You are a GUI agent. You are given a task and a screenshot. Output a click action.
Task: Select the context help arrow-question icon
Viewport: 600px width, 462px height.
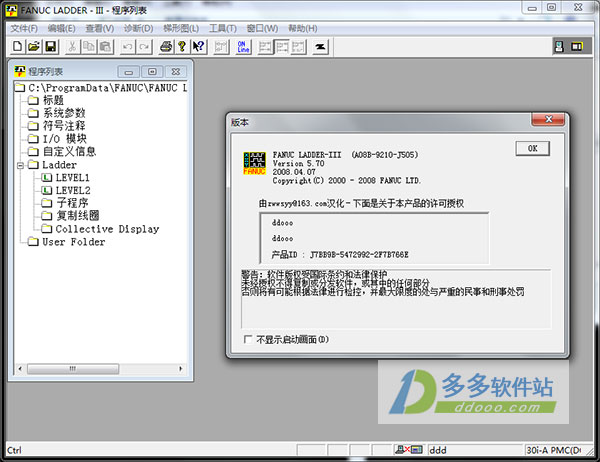coord(199,46)
